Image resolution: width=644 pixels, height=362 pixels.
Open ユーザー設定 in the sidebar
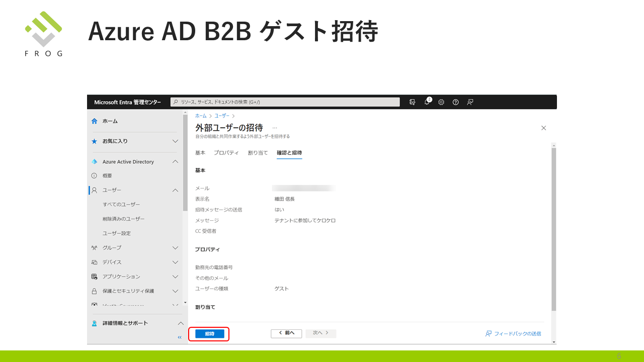click(x=117, y=233)
